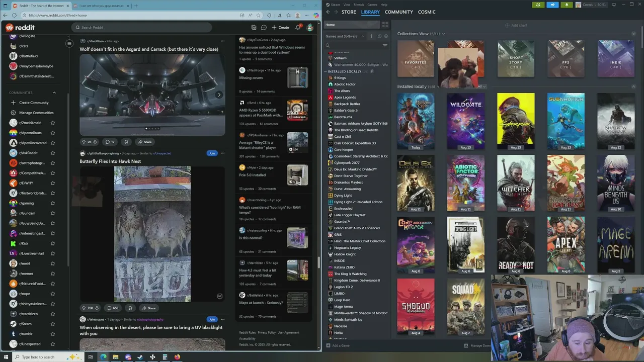Viewport: 644px width, 362px height.
Task: Go back in Steam navigation
Action: coord(328,12)
